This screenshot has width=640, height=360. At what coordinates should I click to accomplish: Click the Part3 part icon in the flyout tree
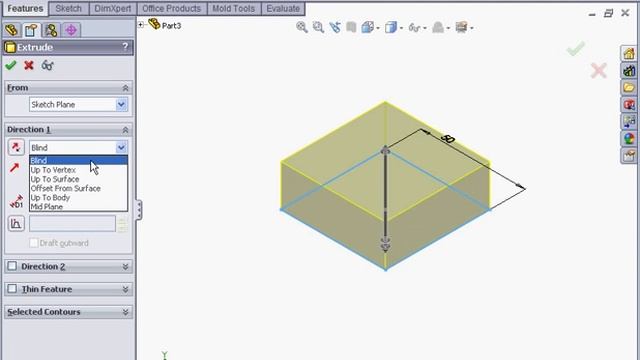[154, 24]
